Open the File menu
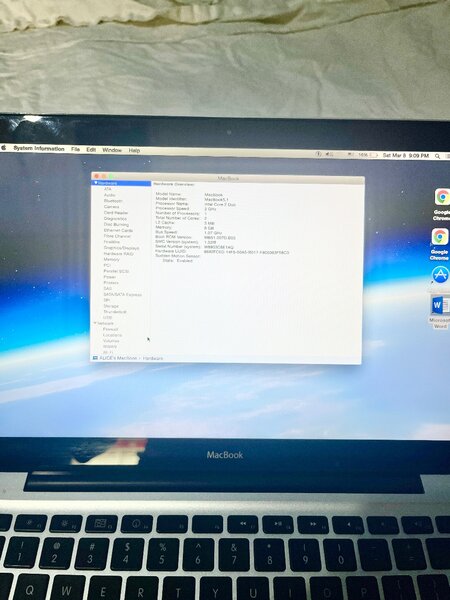The height and width of the screenshot is (600, 450). point(75,149)
